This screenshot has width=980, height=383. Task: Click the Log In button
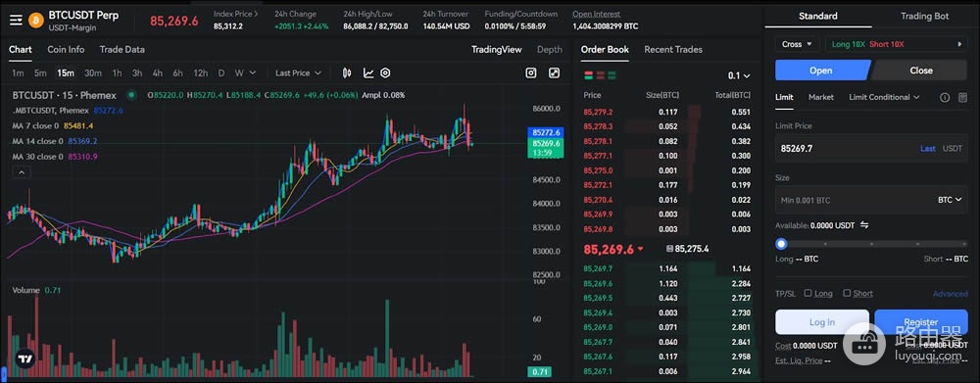click(x=822, y=322)
